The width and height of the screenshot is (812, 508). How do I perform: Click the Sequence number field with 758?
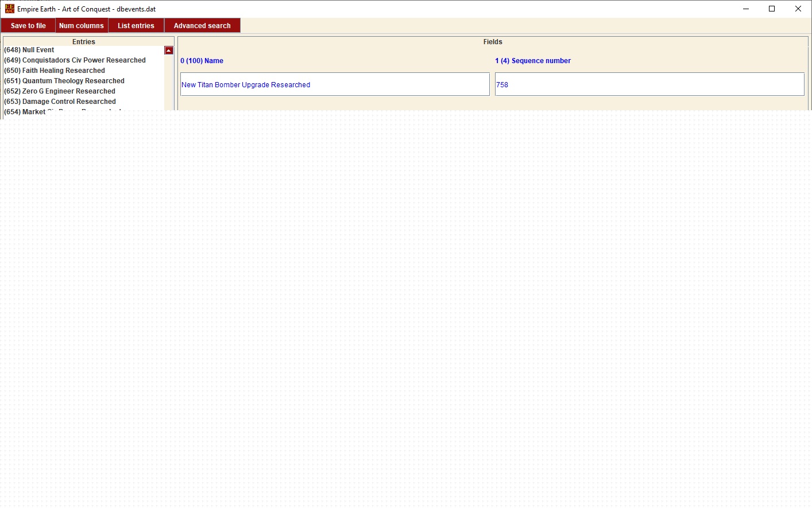pos(649,84)
